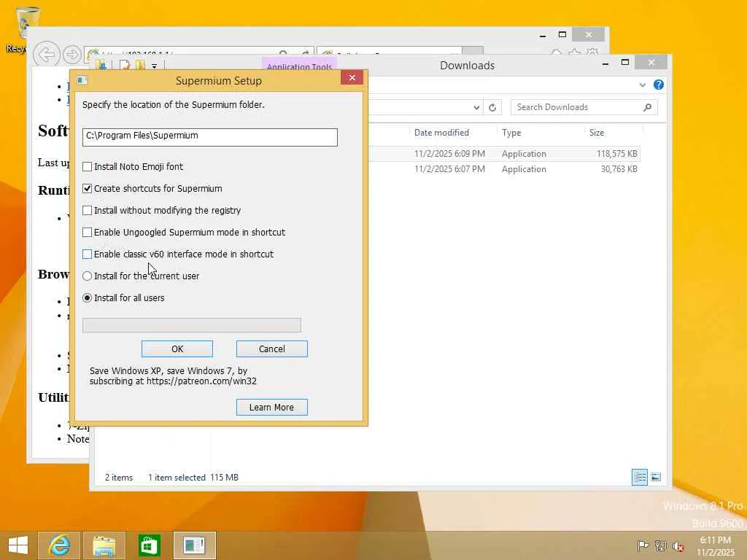Check Install without modifying the registry

coord(88,211)
